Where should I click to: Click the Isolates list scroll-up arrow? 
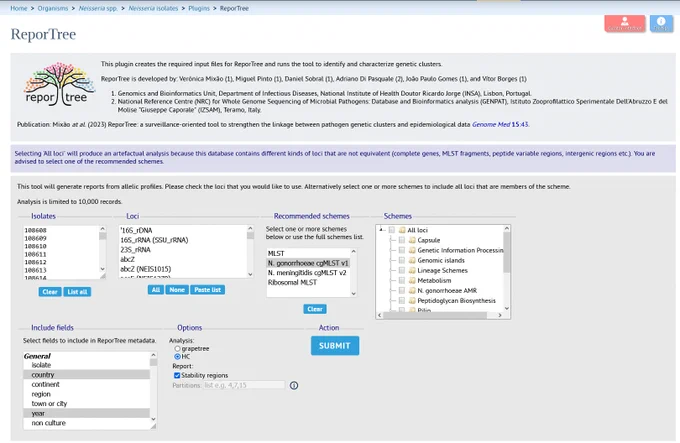tap(102, 229)
